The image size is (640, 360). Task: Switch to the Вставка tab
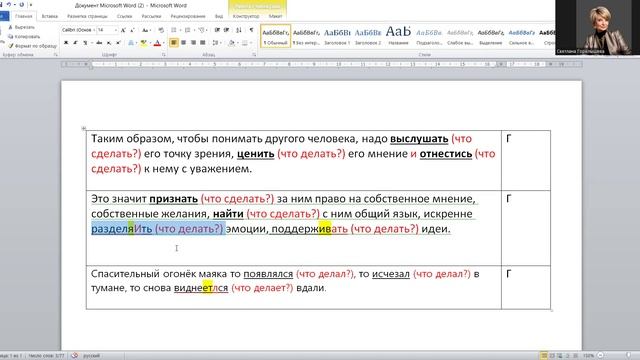50,16
